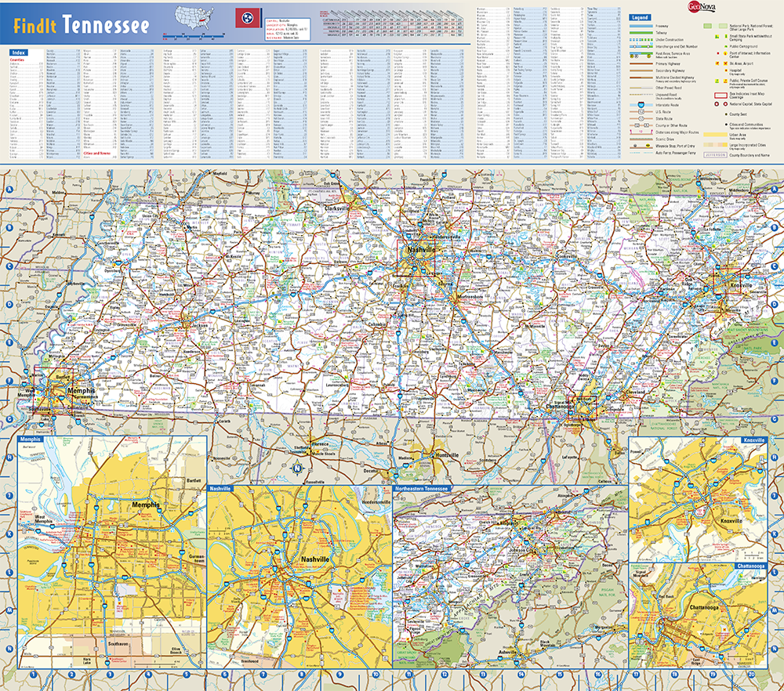Screen dimensions: 784x691
Task: Click the Airport symbol in the legend
Action: pyautogui.click(x=724, y=63)
